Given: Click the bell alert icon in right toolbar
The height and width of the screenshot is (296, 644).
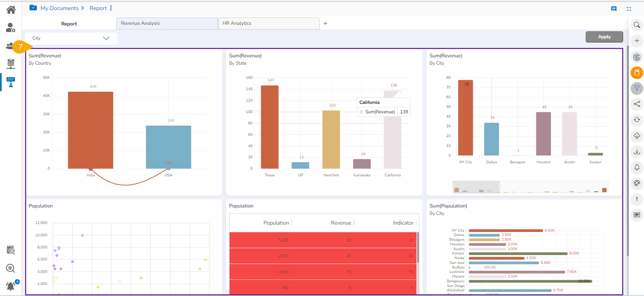Looking at the screenshot, I should point(637,167).
